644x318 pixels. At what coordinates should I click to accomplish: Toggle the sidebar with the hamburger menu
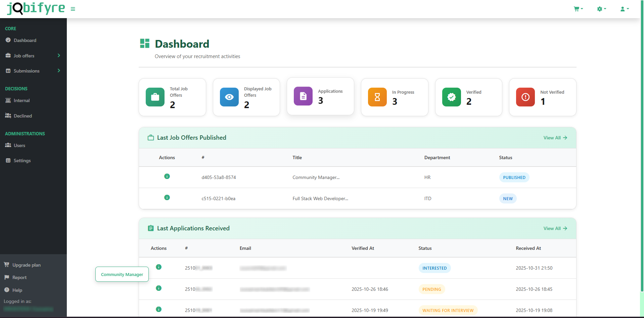point(73,9)
